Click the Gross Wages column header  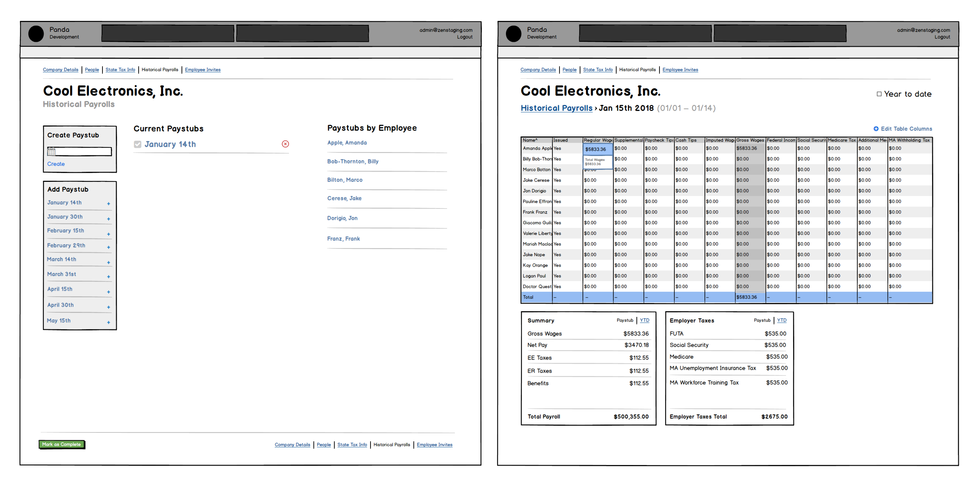point(750,140)
